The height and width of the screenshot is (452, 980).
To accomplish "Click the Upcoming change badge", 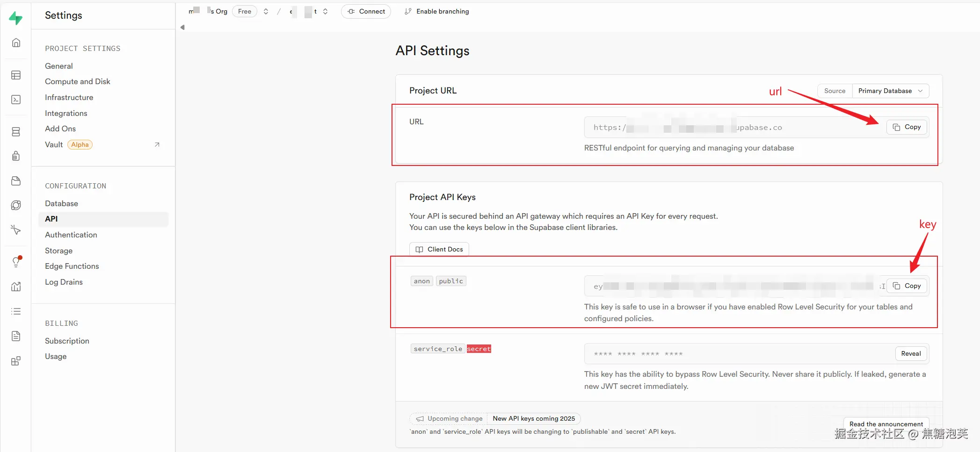I will 450,418.
